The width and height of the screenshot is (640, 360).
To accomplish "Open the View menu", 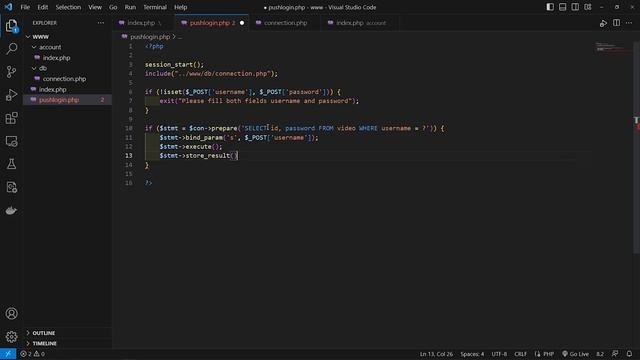I will point(95,7).
